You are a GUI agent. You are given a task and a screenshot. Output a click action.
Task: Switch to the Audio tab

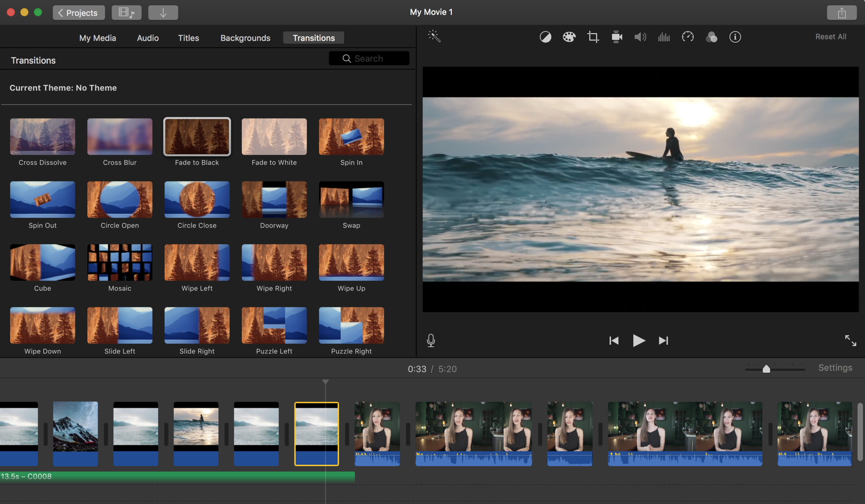pos(148,38)
